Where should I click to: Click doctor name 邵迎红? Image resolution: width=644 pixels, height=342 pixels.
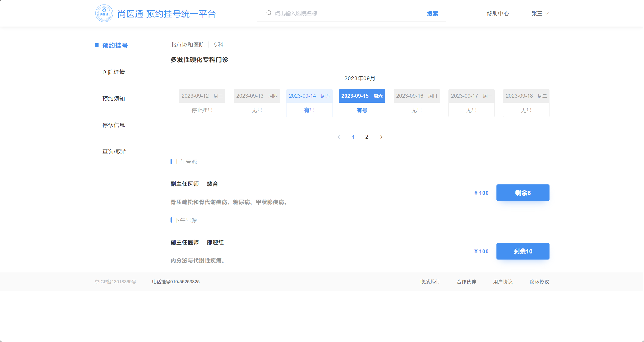click(215, 242)
